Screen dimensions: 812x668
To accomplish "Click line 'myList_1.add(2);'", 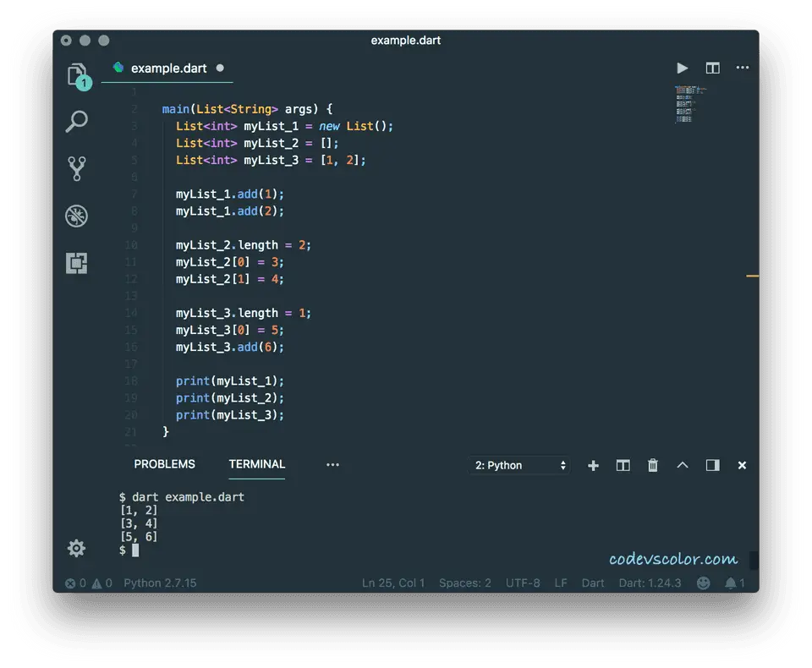I will pyautogui.click(x=230, y=211).
